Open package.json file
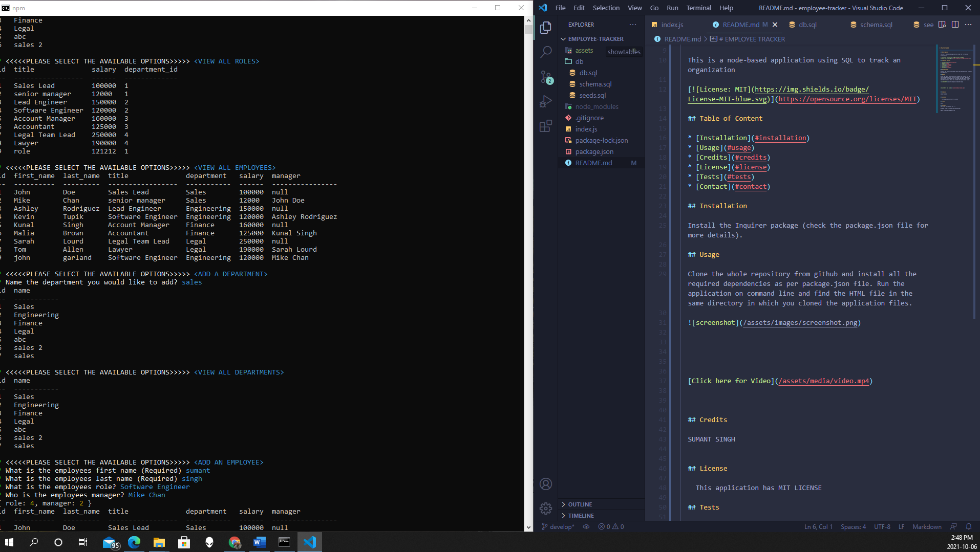Viewport: 980px width, 552px height. point(594,151)
